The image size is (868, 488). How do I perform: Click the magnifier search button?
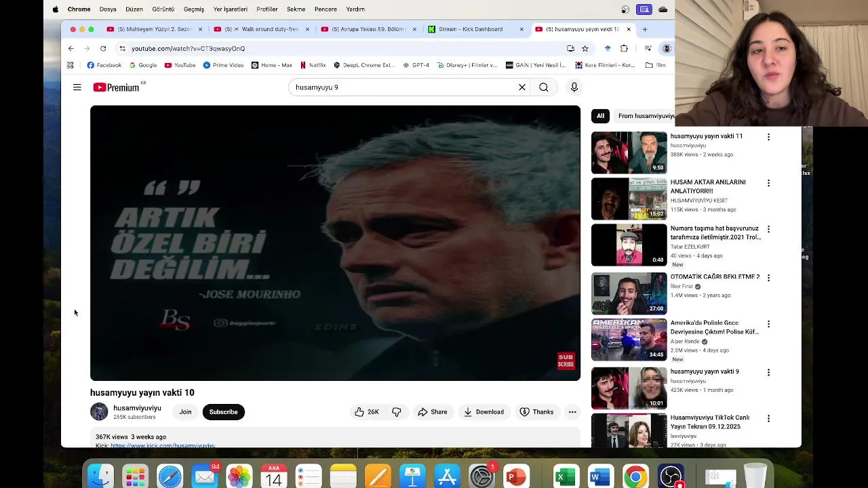[x=544, y=87]
